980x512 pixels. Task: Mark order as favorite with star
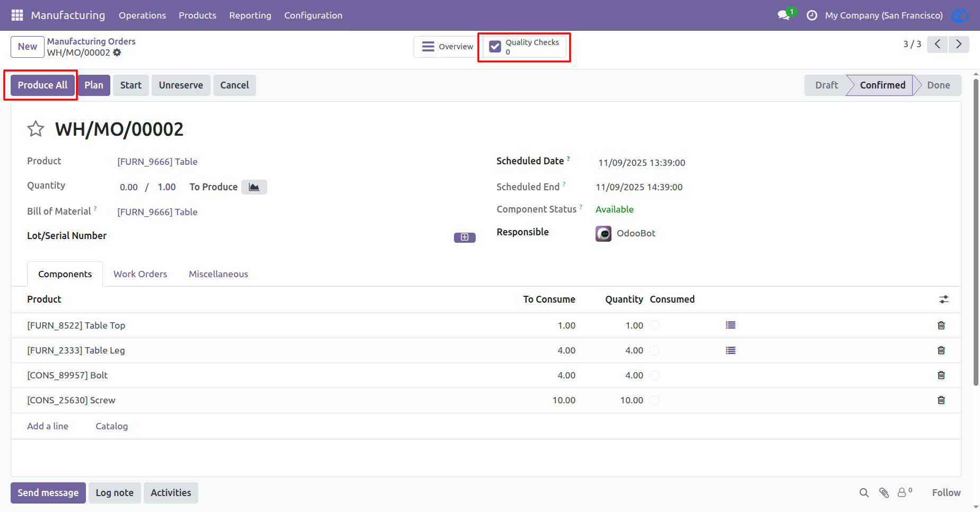36,129
